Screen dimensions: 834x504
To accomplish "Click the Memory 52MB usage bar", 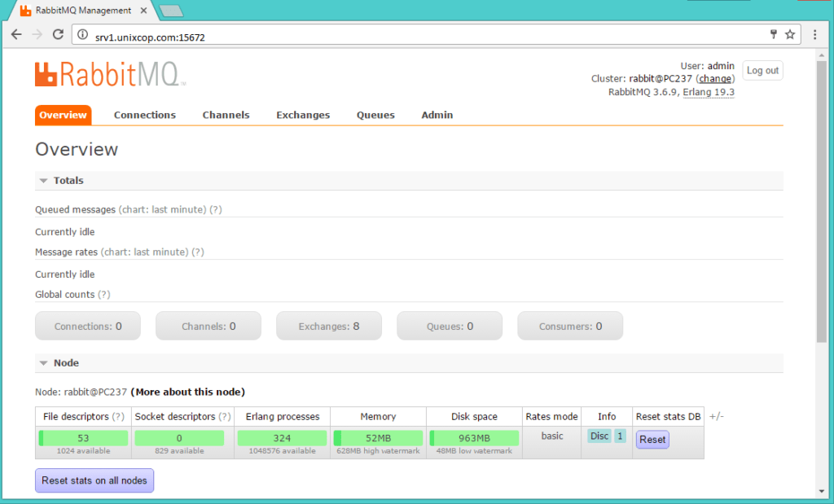I will click(x=378, y=438).
